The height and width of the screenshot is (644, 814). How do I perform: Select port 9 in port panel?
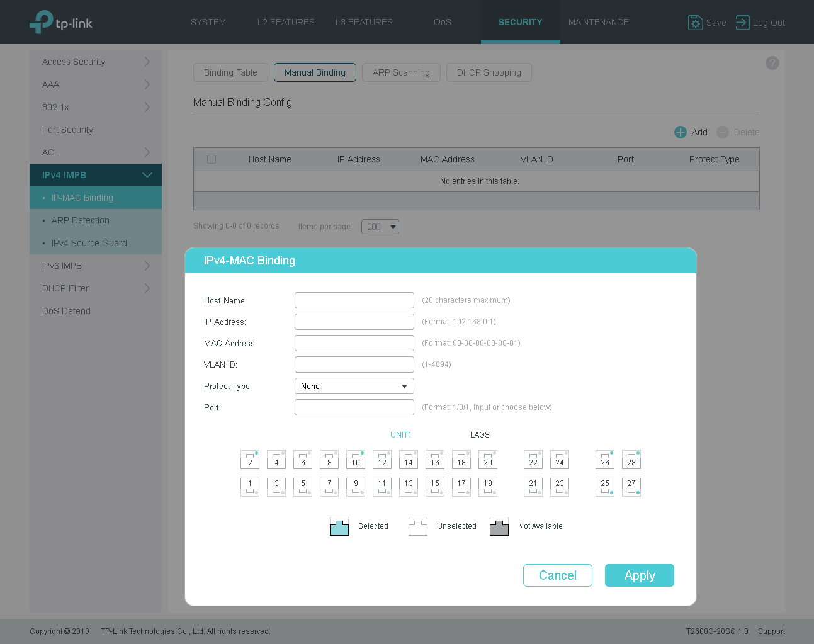tap(356, 487)
